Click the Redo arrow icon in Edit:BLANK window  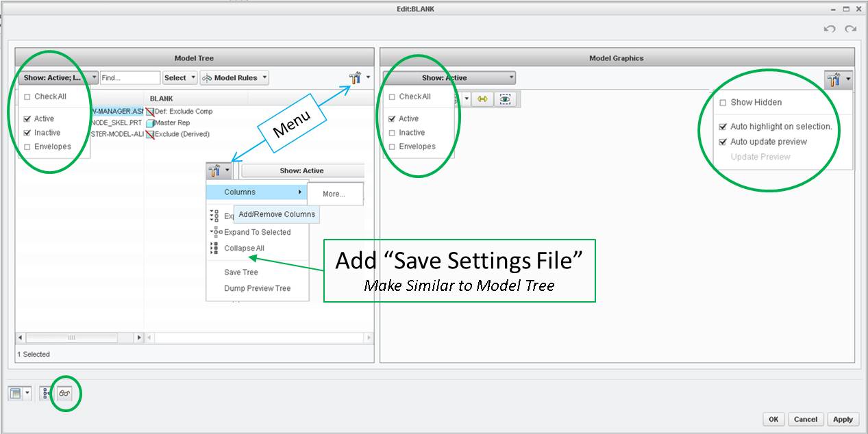click(x=851, y=29)
